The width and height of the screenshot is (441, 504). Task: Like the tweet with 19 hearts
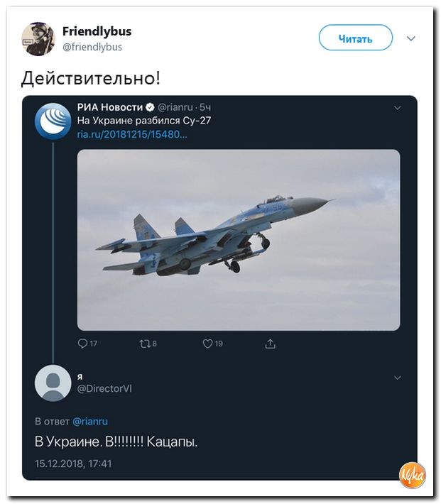207,344
